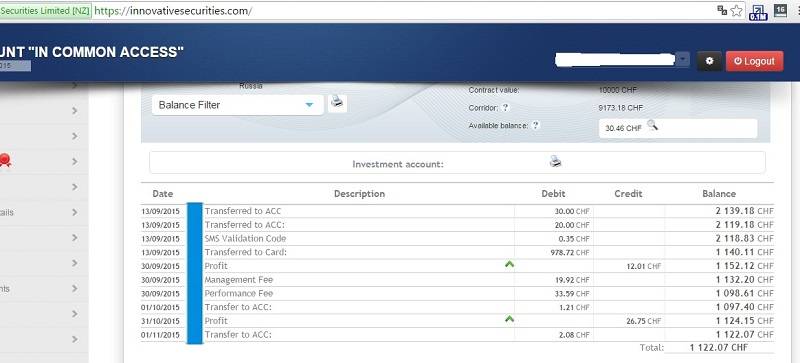Focus the browser address bar URL
Image resolution: width=800 pixels, height=363 pixels.
[x=173, y=11]
